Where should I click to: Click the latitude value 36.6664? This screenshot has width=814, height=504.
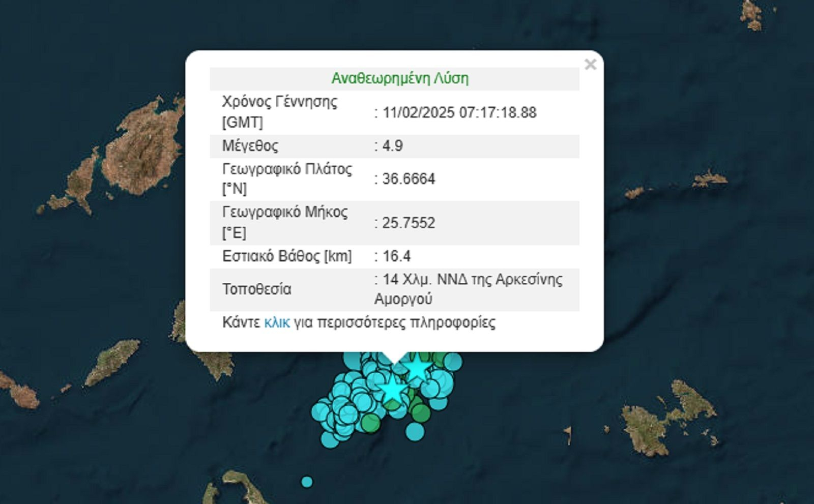(x=409, y=179)
